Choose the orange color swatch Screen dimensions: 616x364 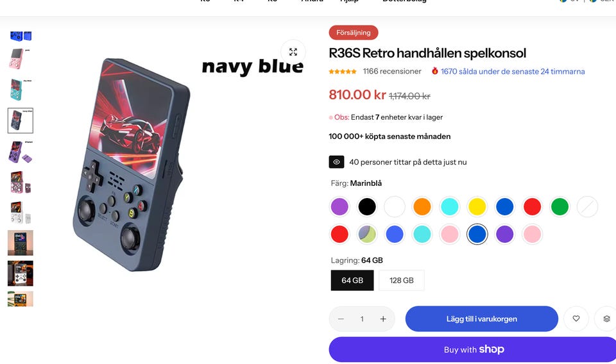point(422,207)
